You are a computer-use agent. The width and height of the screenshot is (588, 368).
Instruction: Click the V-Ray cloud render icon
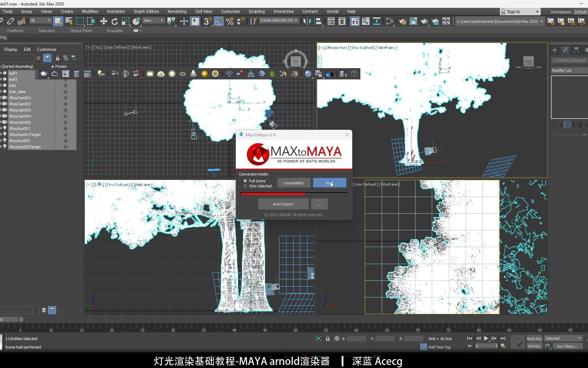click(54, 74)
